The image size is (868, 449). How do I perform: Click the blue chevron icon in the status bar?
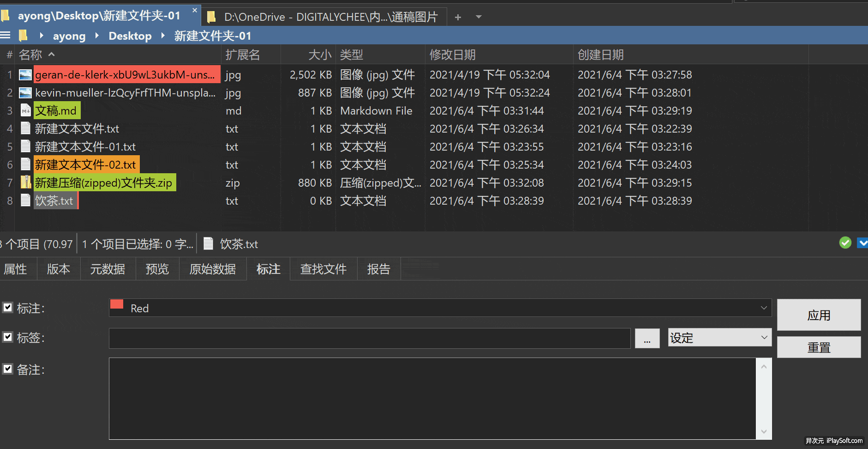coord(862,243)
